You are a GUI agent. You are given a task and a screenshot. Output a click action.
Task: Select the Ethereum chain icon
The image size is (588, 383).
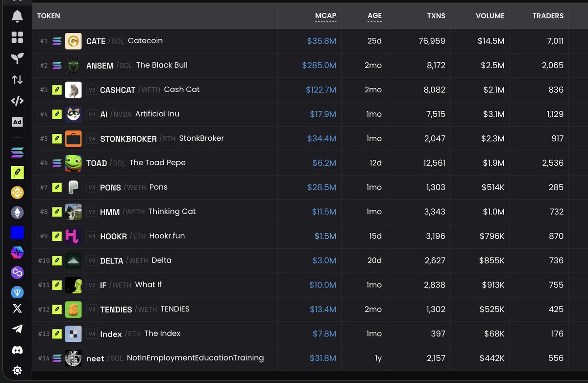(x=17, y=212)
